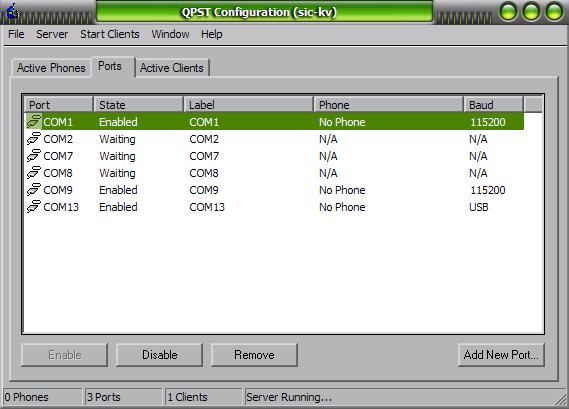Click the COM1 port icon
Viewport: 569px width, 409px height.
click(34, 122)
